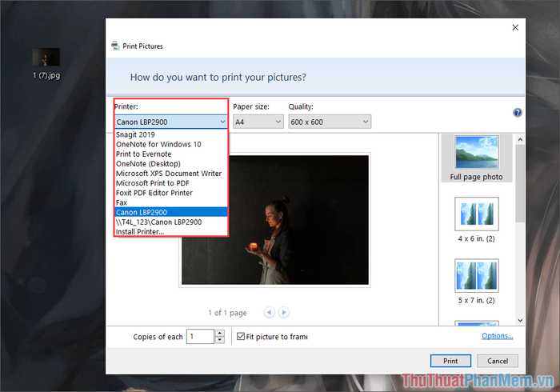560x392 pixels.
Task: Open the help icon in Print Pictures
Action: click(x=517, y=113)
